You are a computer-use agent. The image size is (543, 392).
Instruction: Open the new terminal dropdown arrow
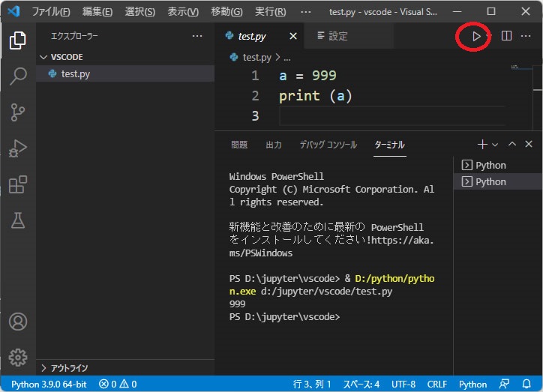tap(495, 145)
